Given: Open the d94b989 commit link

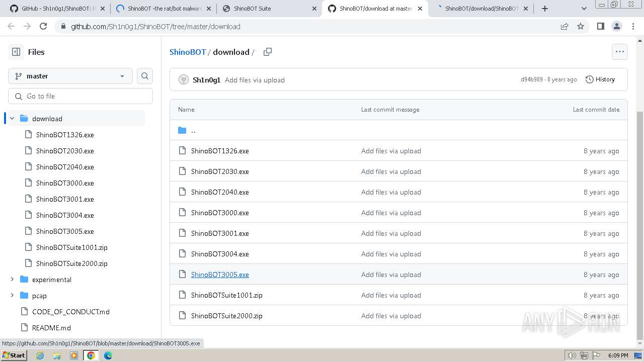Looking at the screenshot, I should point(532,79).
